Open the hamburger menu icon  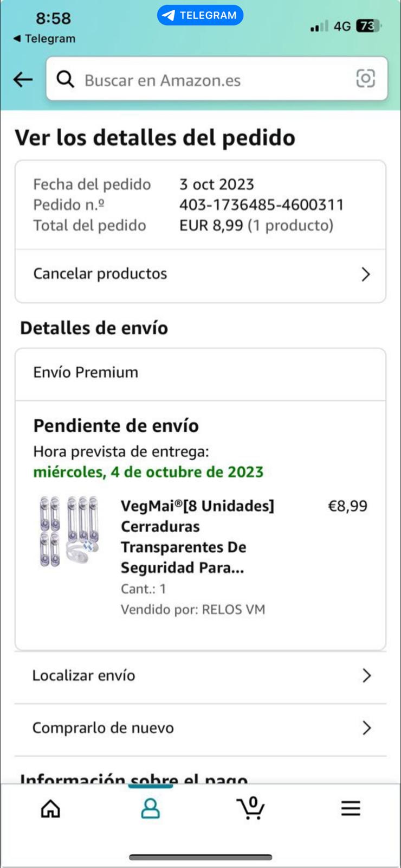pos(351,808)
